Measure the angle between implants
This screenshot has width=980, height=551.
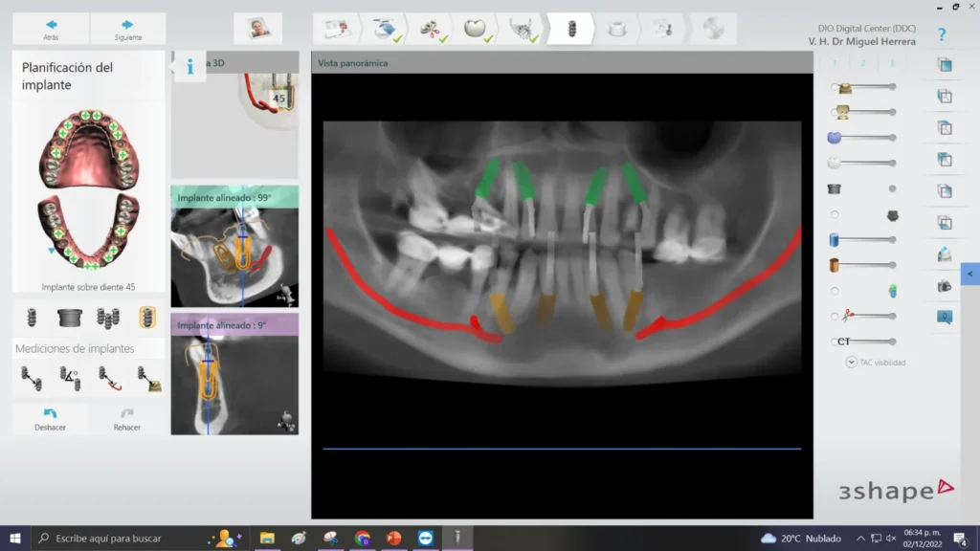[x=70, y=379]
